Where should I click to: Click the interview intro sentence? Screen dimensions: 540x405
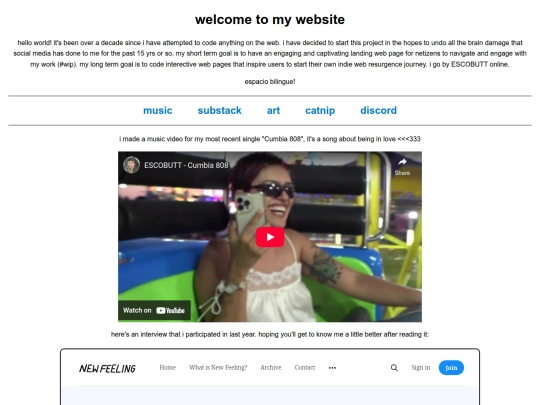[270, 334]
